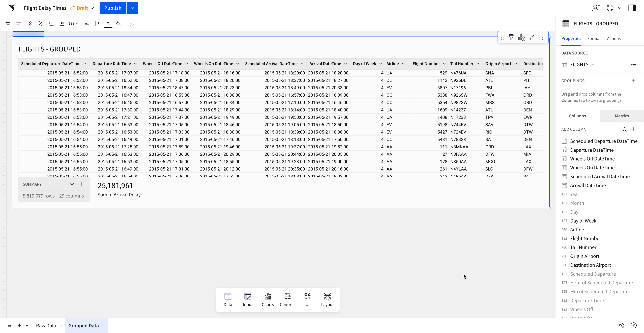
Task: Open the formula fx bar icon
Action: click(132, 23)
